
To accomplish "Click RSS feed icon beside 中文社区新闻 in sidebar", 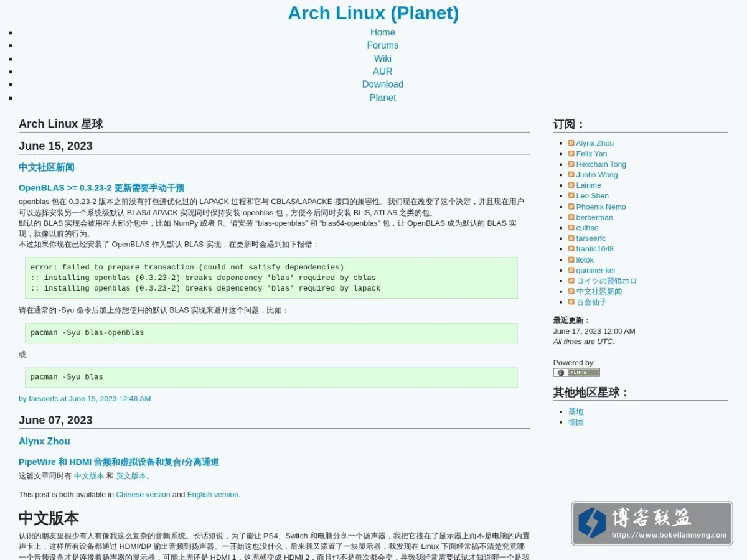I will 571,291.
